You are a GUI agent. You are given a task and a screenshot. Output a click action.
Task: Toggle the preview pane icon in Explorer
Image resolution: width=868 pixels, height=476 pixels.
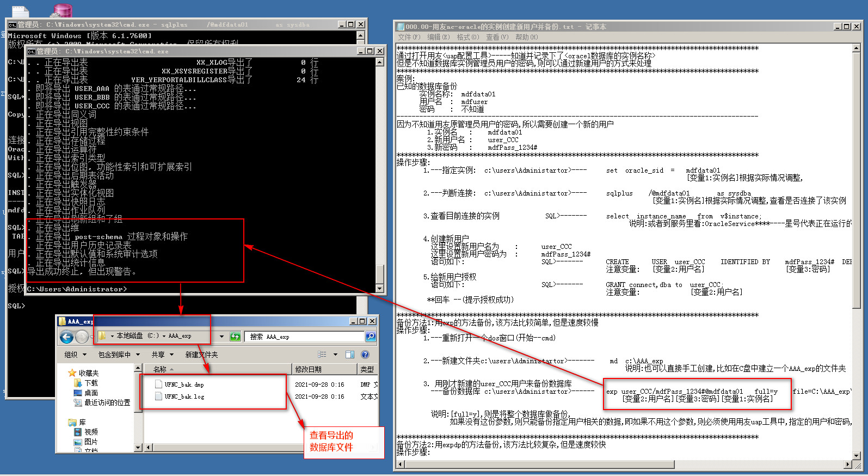(x=350, y=355)
